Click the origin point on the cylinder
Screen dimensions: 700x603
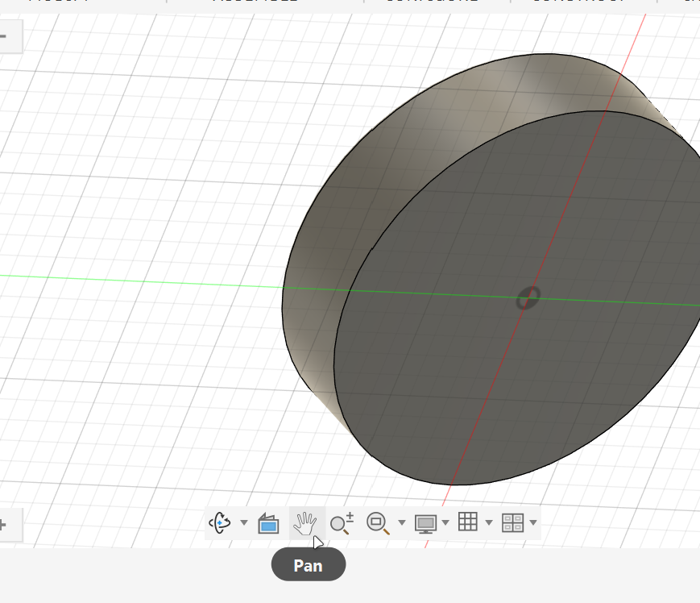pyautogui.click(x=528, y=298)
